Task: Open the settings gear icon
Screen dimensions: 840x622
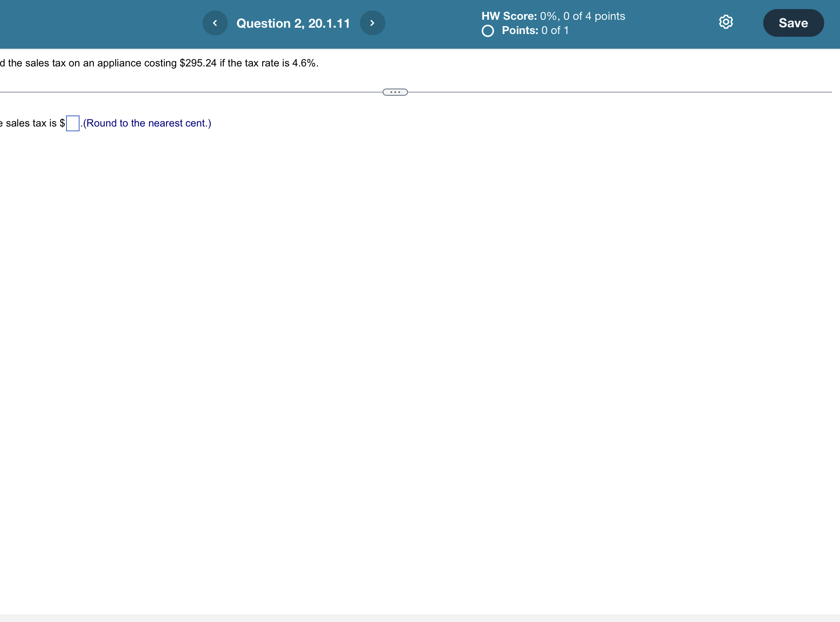Action: click(x=726, y=22)
